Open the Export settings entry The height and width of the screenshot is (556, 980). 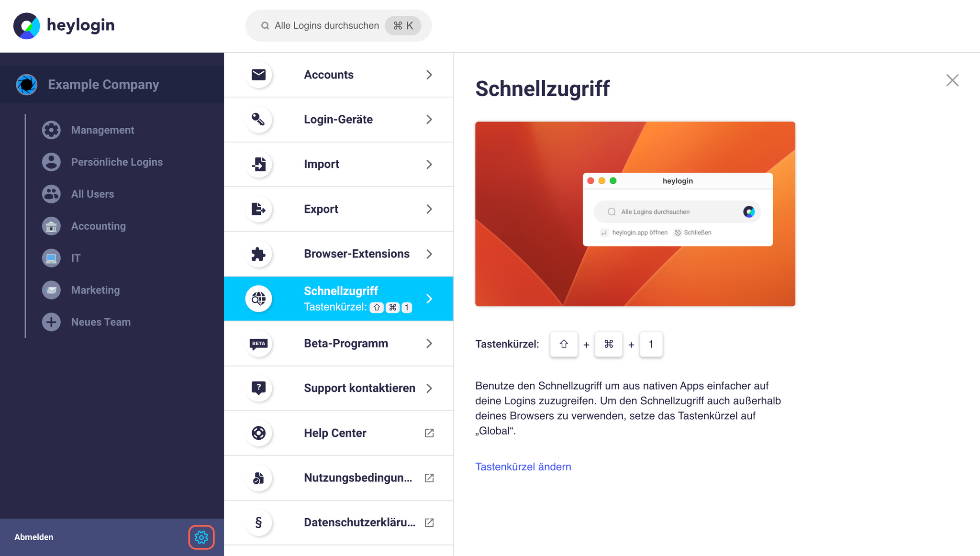[339, 209]
